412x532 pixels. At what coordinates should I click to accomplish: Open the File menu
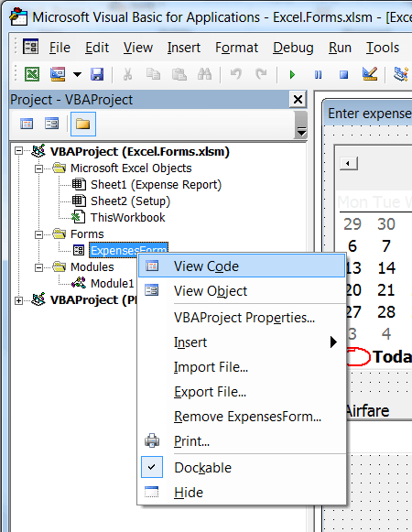pyautogui.click(x=60, y=48)
